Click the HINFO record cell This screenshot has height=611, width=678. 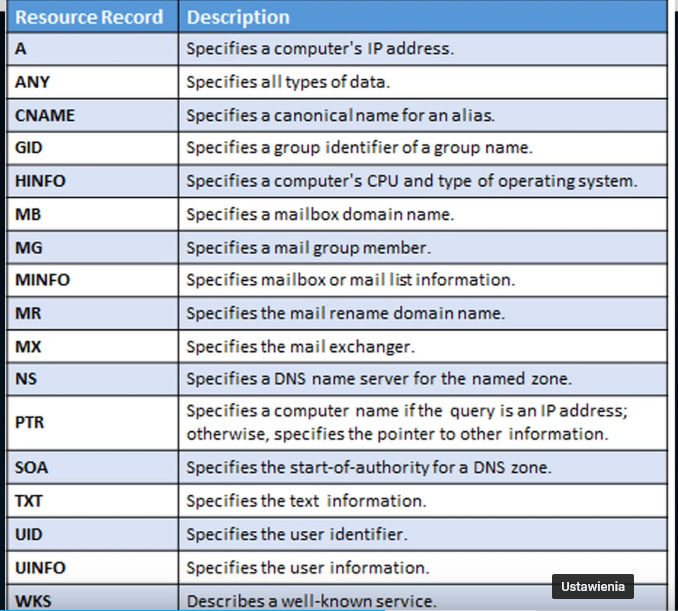pyautogui.click(x=93, y=181)
